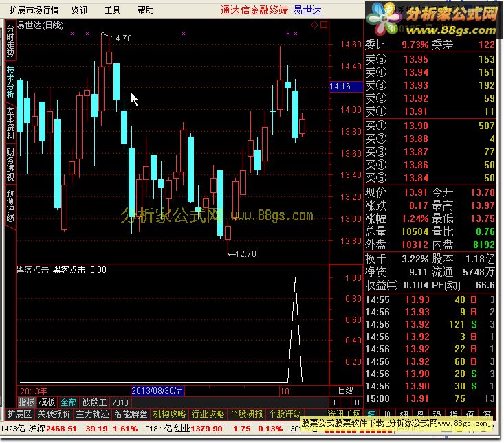Click the 换手 3.22% value
The width and height of the screenshot is (504, 443).
415,259
